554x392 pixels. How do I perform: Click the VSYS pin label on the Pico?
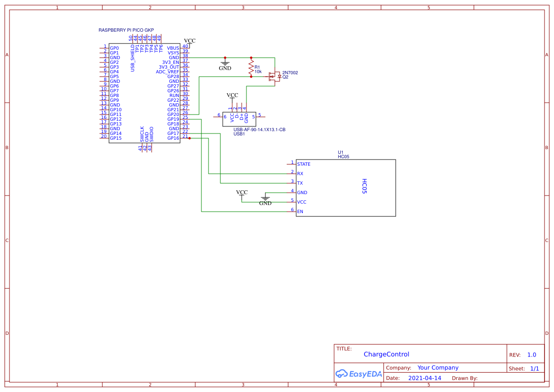173,53
